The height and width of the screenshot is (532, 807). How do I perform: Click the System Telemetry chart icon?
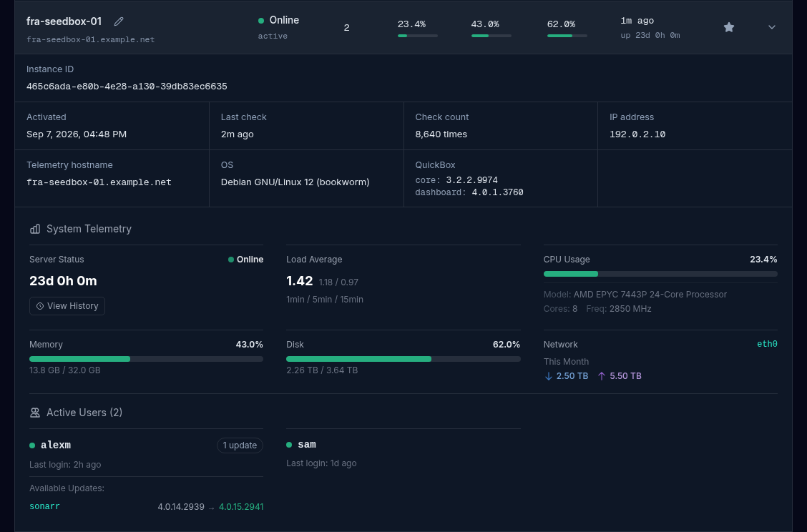tap(35, 229)
